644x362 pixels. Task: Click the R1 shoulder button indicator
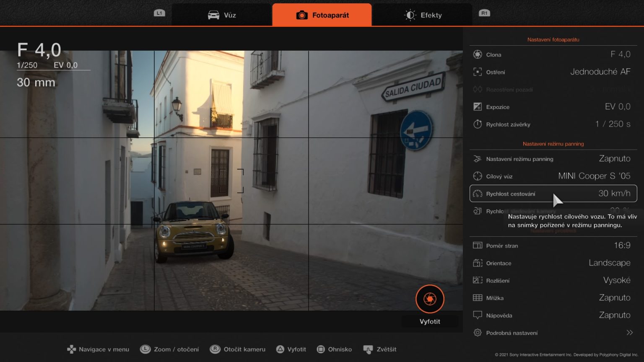point(484,13)
